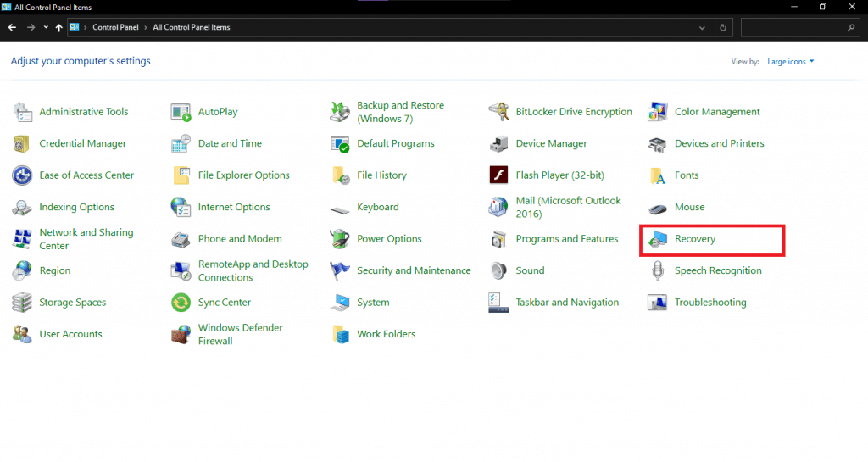Open the Troubleshooting icon

[657, 303]
